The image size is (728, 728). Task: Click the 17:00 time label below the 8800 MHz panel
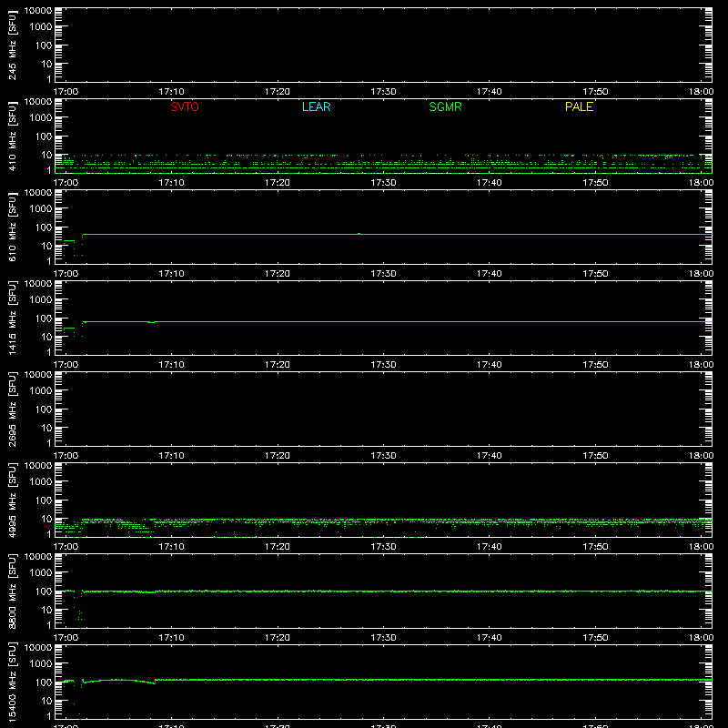66,638
